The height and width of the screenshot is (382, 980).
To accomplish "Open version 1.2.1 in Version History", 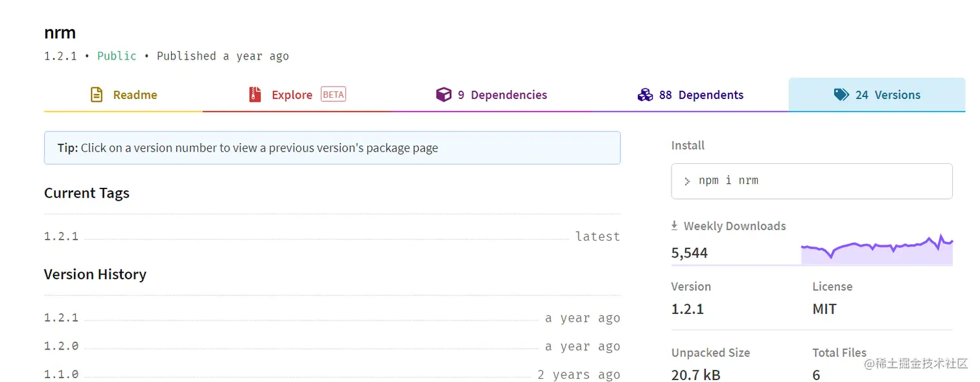I will point(61,318).
